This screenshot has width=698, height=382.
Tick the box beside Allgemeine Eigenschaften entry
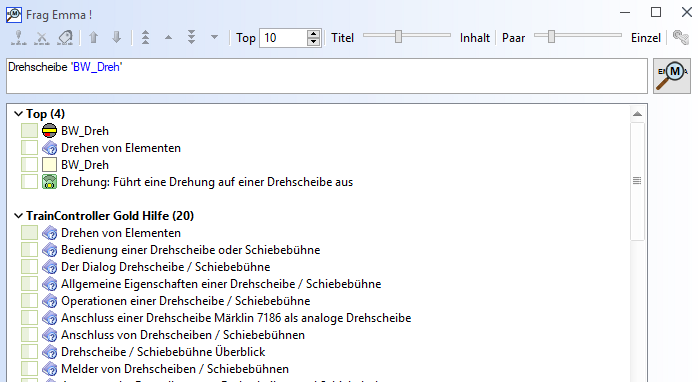tap(29, 284)
